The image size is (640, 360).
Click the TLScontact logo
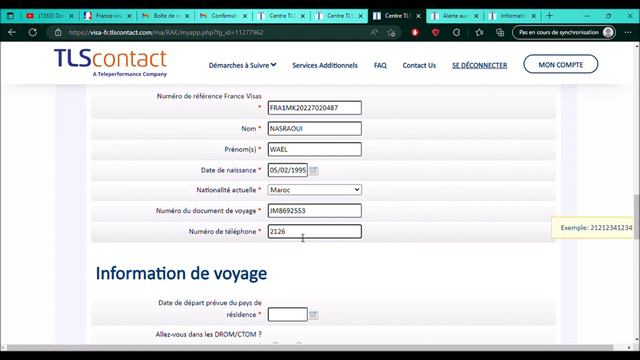pyautogui.click(x=111, y=62)
